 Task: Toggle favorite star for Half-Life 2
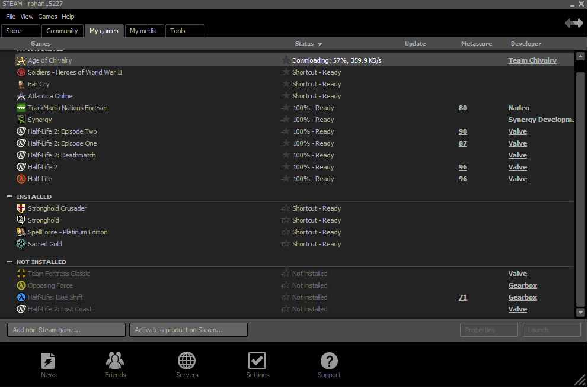point(285,167)
